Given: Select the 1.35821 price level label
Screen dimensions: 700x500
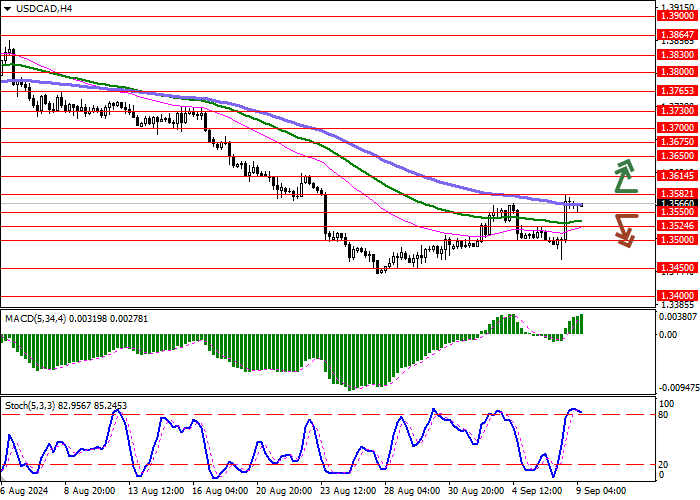Looking at the screenshot, I should 678,194.
